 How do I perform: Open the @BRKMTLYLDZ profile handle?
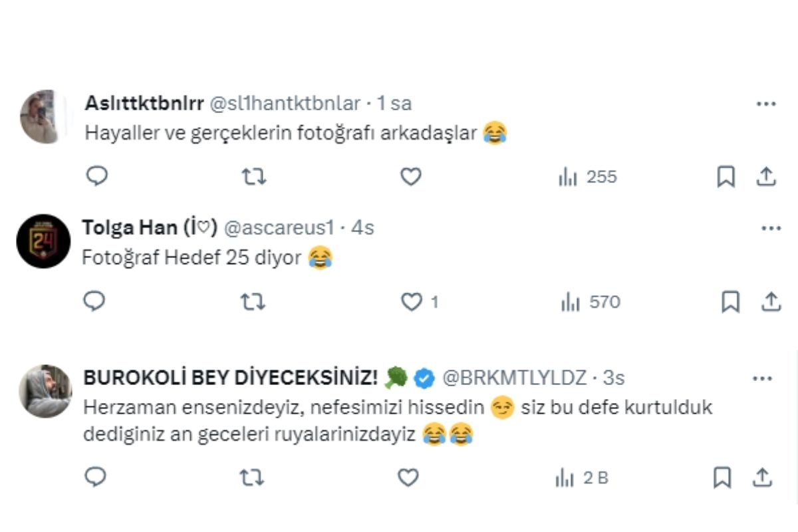click(x=514, y=378)
